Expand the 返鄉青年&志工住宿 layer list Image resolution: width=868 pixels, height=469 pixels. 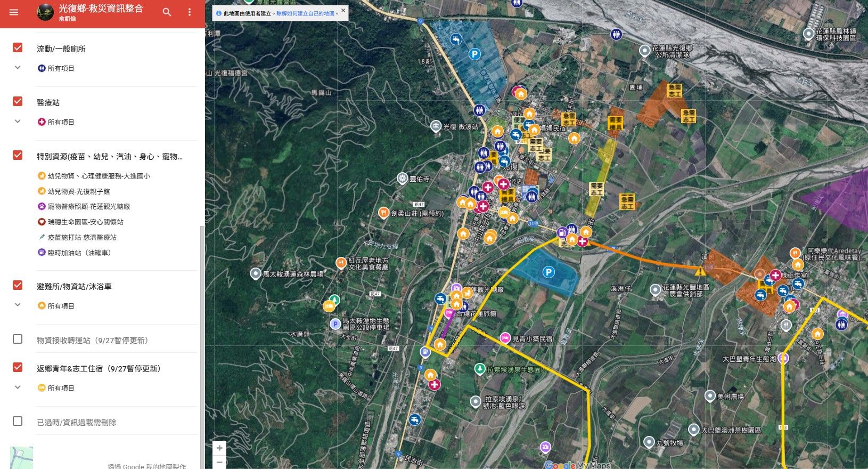pyautogui.click(x=18, y=387)
